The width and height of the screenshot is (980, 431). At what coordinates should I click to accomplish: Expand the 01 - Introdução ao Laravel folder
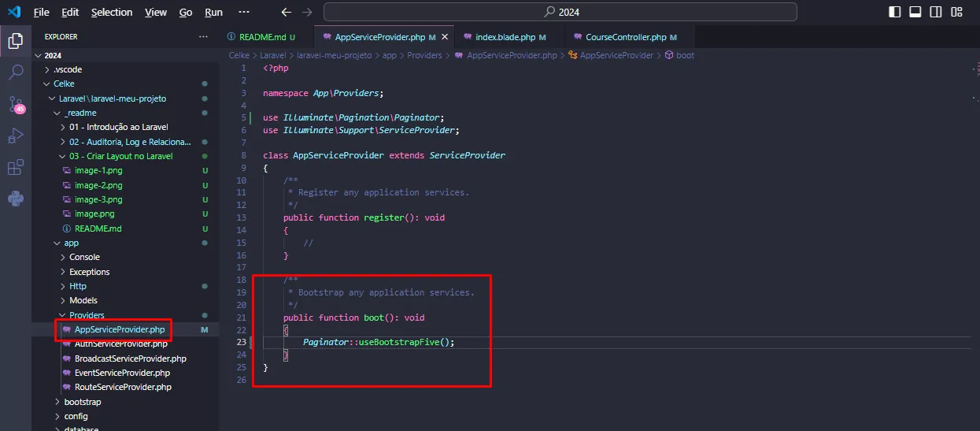pyautogui.click(x=118, y=127)
